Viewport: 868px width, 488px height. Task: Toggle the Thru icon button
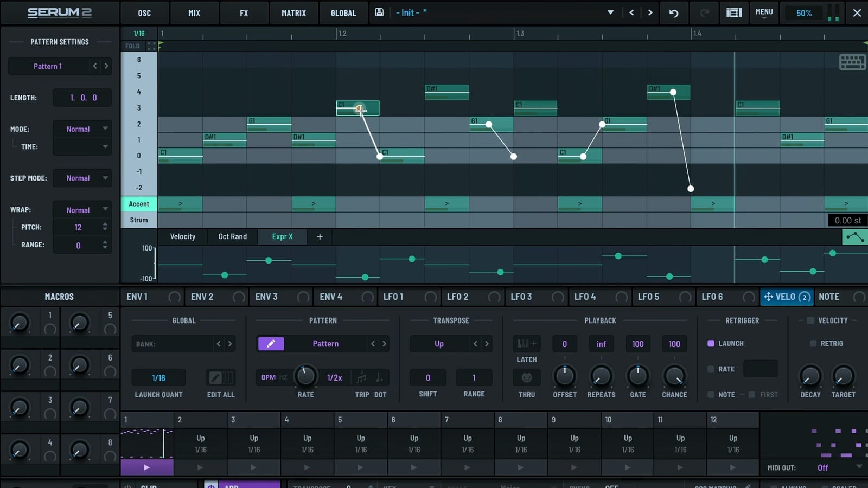point(527,377)
